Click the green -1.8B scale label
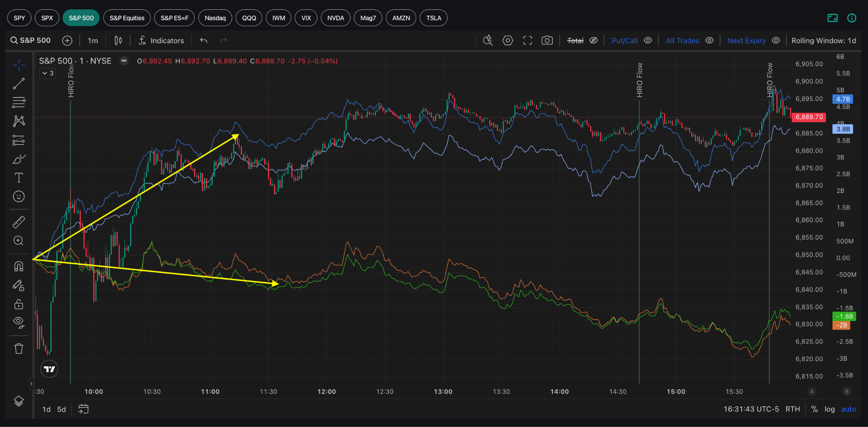This screenshot has width=868, height=427. pyautogui.click(x=844, y=316)
